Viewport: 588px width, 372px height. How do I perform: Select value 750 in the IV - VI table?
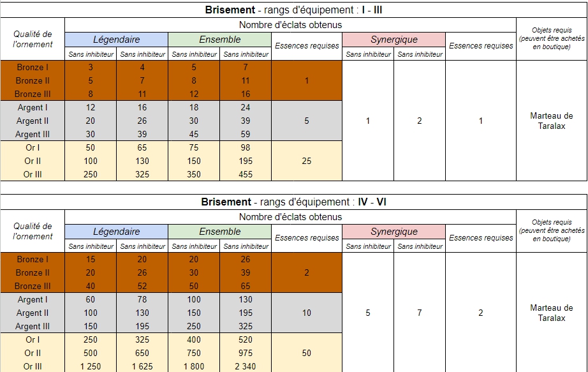pos(194,353)
